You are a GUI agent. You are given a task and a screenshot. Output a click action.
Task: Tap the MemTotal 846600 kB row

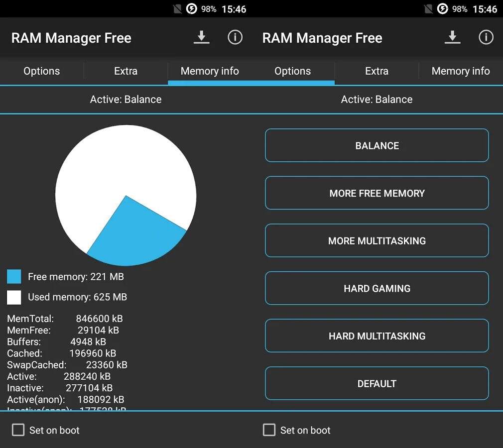click(x=65, y=319)
